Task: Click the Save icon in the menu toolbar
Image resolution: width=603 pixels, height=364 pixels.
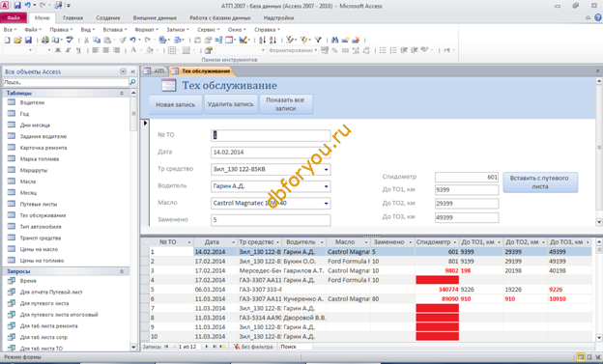Action: pyautogui.click(x=28, y=40)
